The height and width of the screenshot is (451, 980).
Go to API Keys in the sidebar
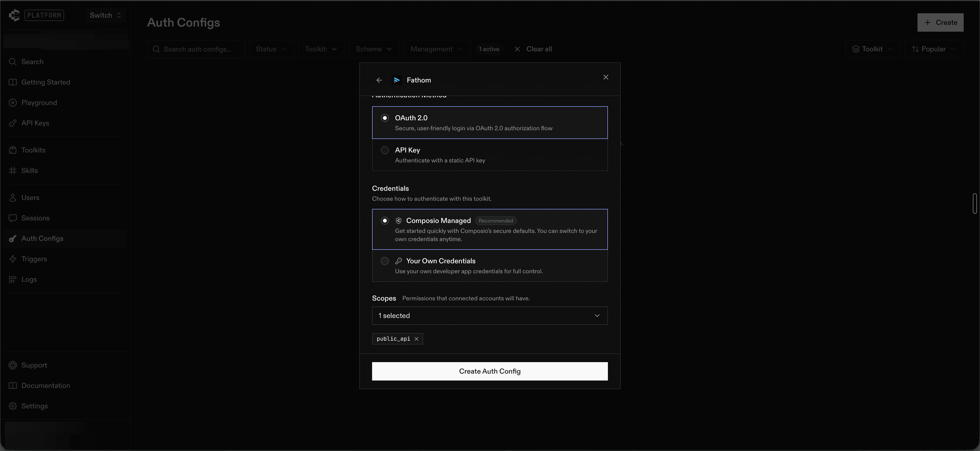pyautogui.click(x=65, y=123)
